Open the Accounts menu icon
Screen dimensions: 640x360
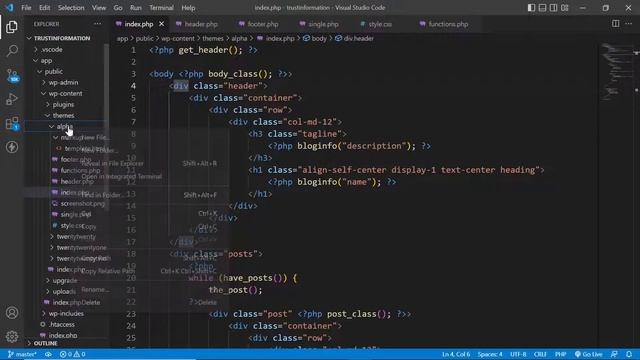pos(12,313)
